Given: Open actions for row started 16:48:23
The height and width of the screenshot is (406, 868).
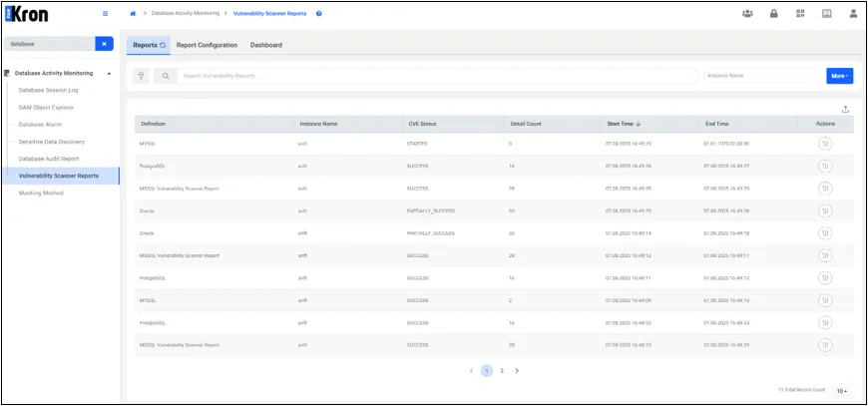Looking at the screenshot, I should click(x=825, y=344).
